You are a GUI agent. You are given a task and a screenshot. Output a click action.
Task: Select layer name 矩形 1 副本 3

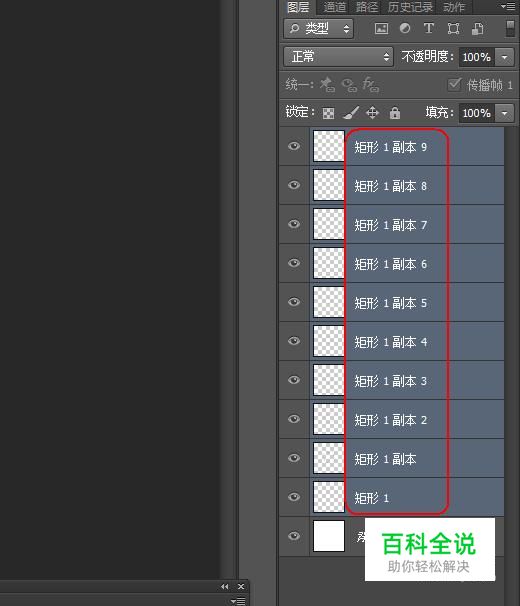[x=391, y=381]
